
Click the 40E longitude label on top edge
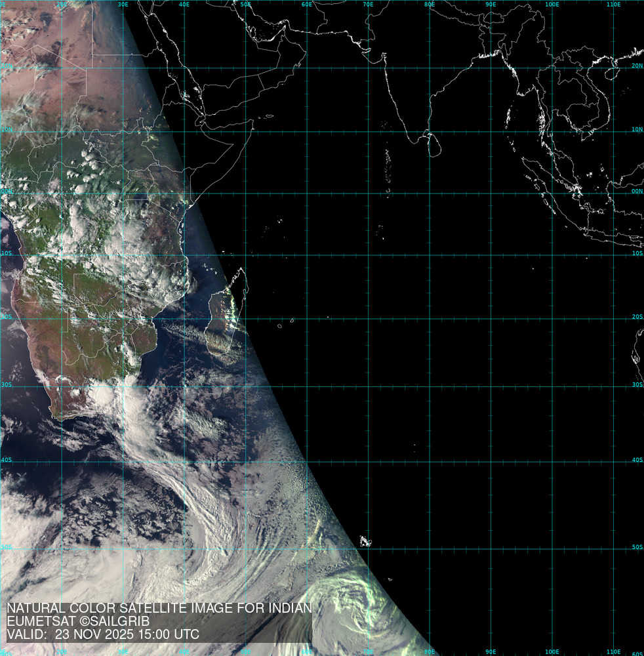[x=184, y=5]
